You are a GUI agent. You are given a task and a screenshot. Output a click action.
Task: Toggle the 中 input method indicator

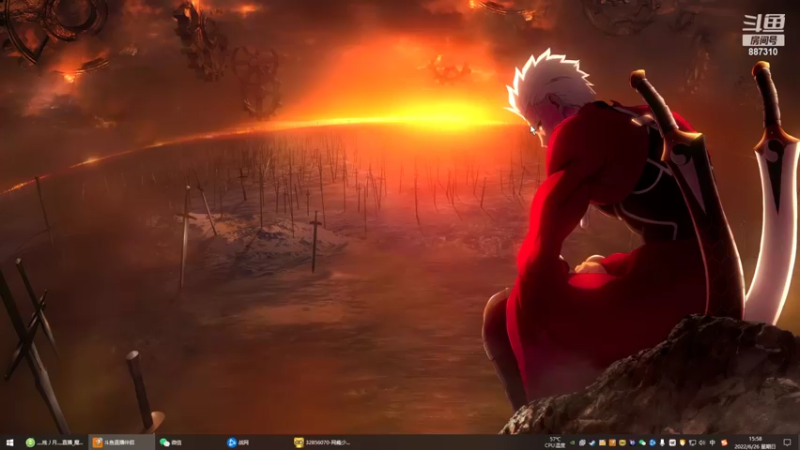pyautogui.click(x=713, y=442)
